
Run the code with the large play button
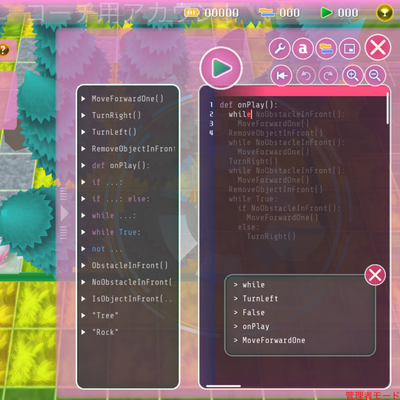click(221, 68)
